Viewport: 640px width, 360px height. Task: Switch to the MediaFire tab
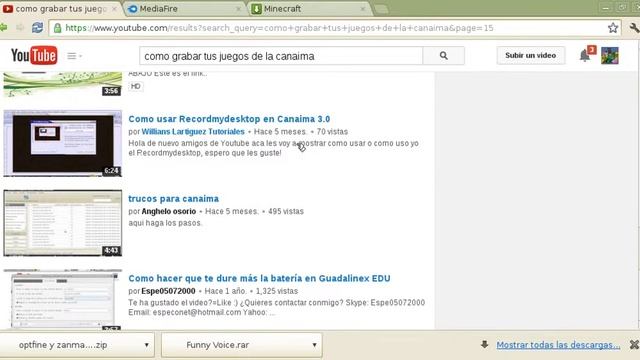184,9
